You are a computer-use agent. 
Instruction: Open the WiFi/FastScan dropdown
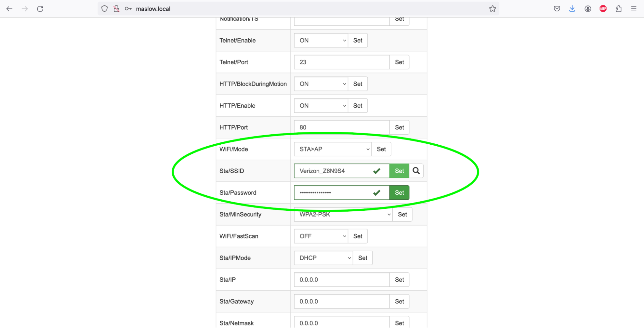[321, 236]
